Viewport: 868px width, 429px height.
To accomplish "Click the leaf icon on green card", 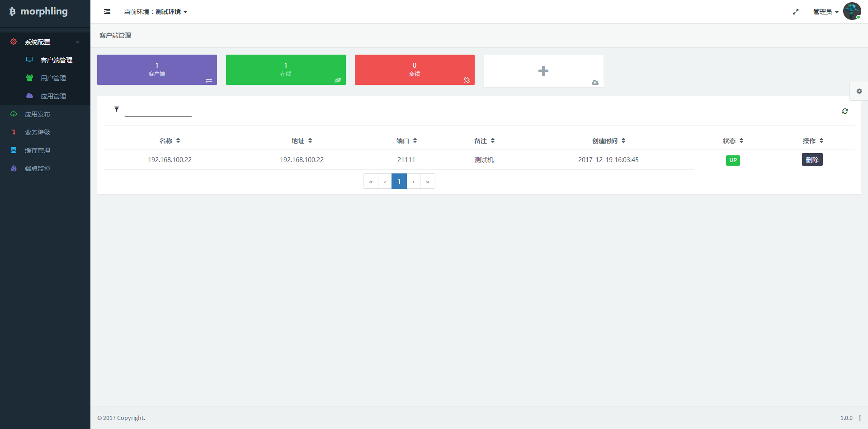I will [x=338, y=80].
